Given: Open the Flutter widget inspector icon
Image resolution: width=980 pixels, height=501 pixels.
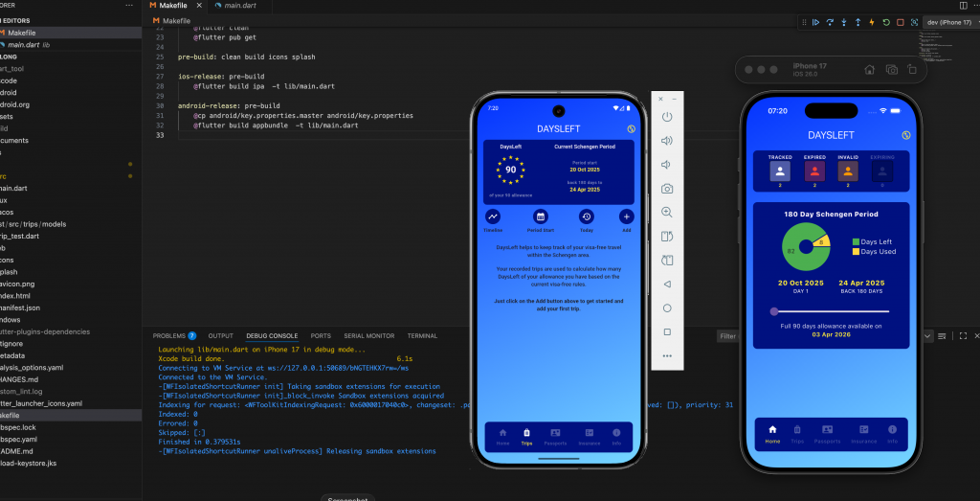Looking at the screenshot, I should tap(914, 22).
